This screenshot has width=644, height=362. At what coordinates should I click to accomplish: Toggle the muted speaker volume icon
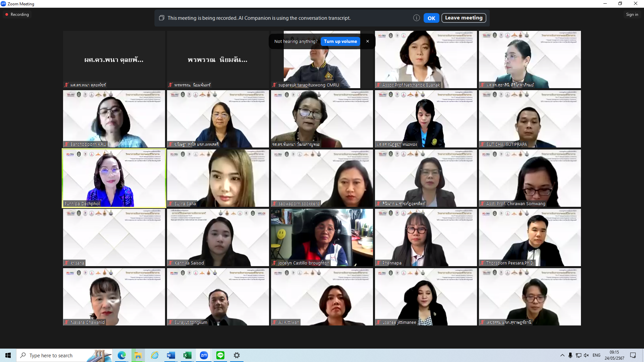click(586, 355)
